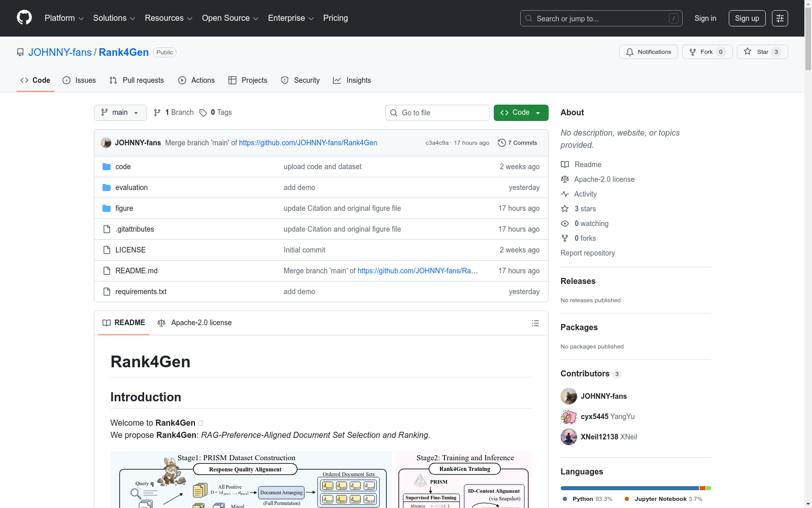Image resolution: width=812 pixels, height=508 pixels.
Task: Fork the repository using the Fork button
Action: tap(707, 52)
